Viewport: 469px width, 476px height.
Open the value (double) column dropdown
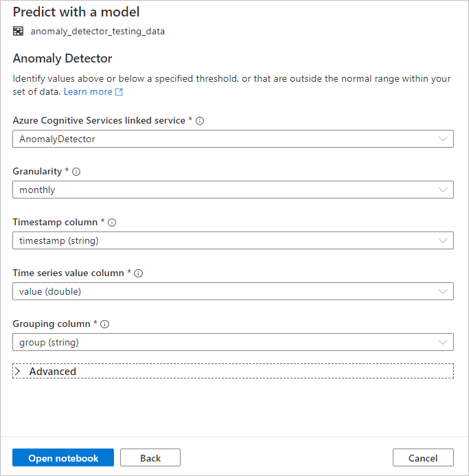[233, 291]
